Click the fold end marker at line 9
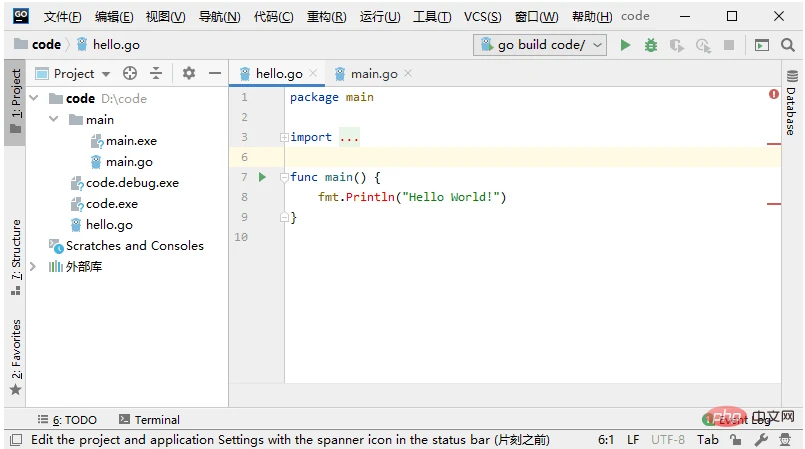This screenshot has width=805, height=449. click(x=284, y=217)
